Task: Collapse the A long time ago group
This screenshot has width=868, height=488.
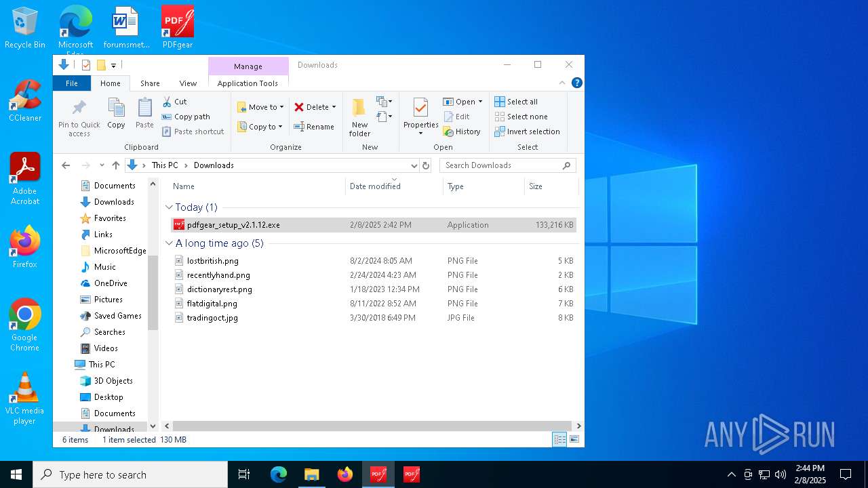Action: (170, 243)
